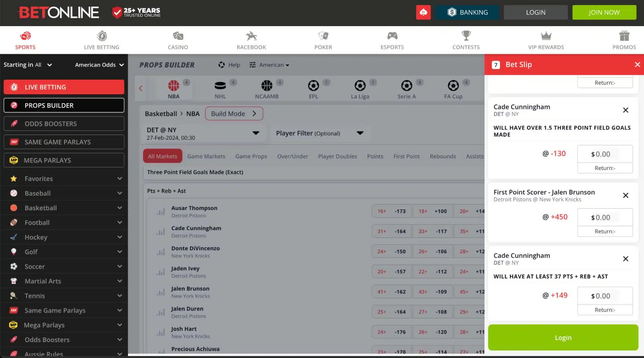The height and width of the screenshot is (358, 644).
Task: Expand the Hockey sidebar section
Action: coord(64,237)
